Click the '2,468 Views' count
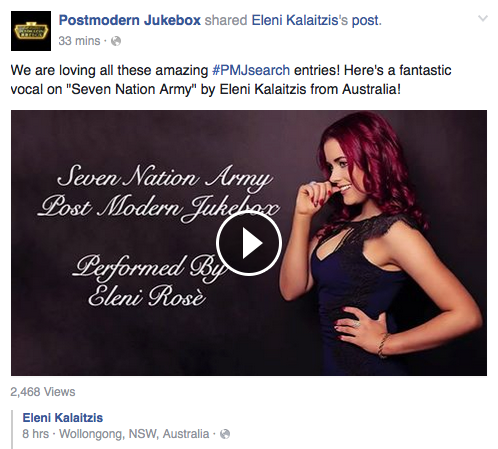The height and width of the screenshot is (449, 498). click(x=43, y=392)
